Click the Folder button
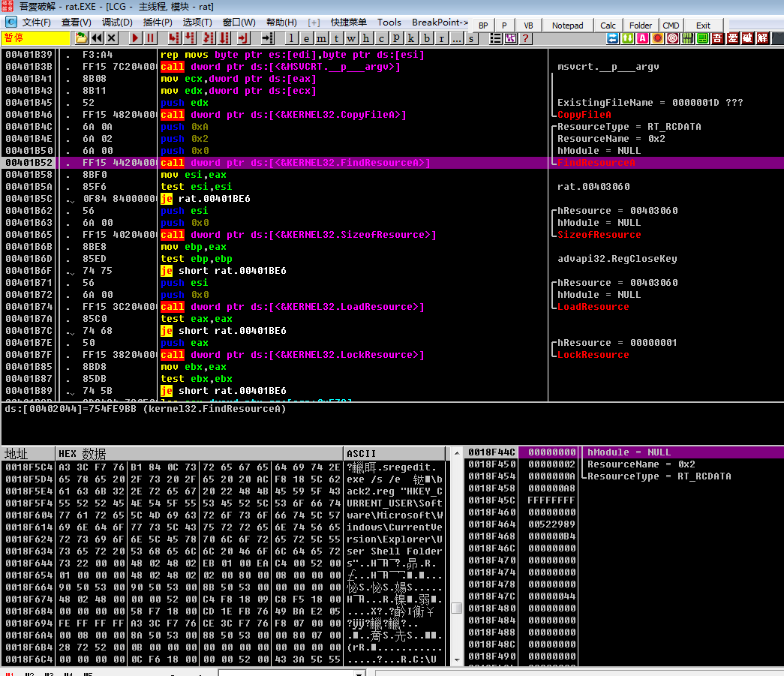784x676 pixels. [641, 26]
